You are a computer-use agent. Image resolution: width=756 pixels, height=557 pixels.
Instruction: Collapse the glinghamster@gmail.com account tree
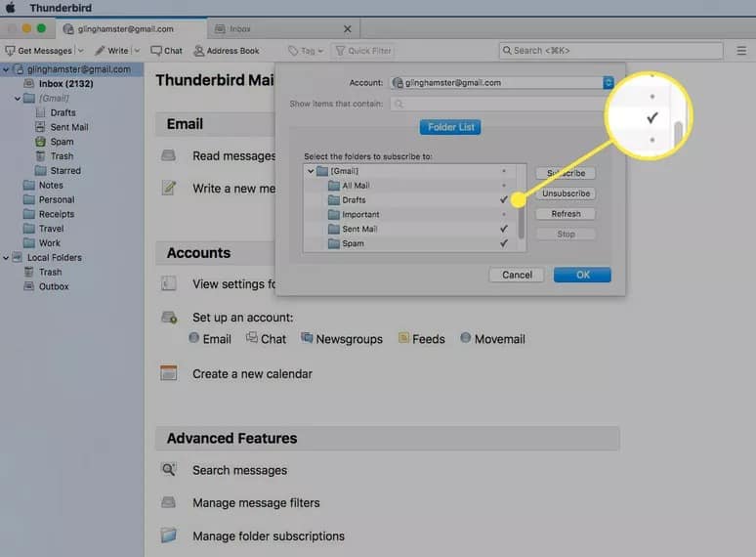(x=6, y=69)
